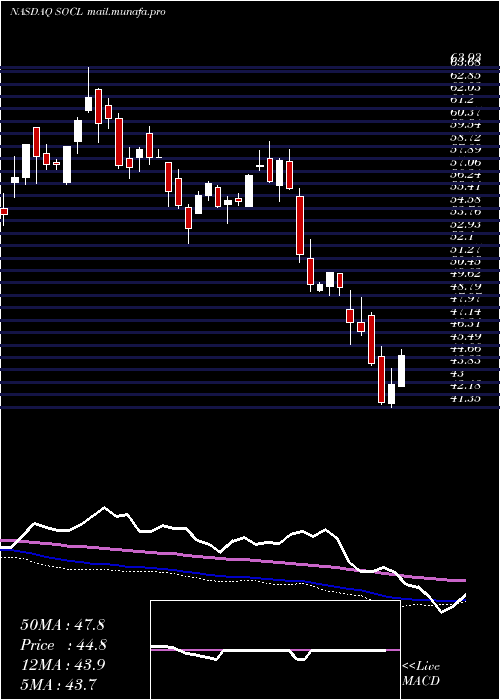This screenshot has height=700, width=500.
Task: Click the 47.14 price axis label
Action: [x=465, y=311]
